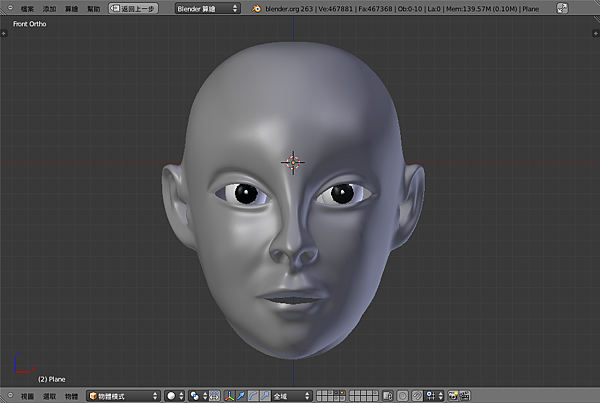Toggle the 3D manipulator widget icon
The height and width of the screenshot is (403, 600).
tap(229, 396)
